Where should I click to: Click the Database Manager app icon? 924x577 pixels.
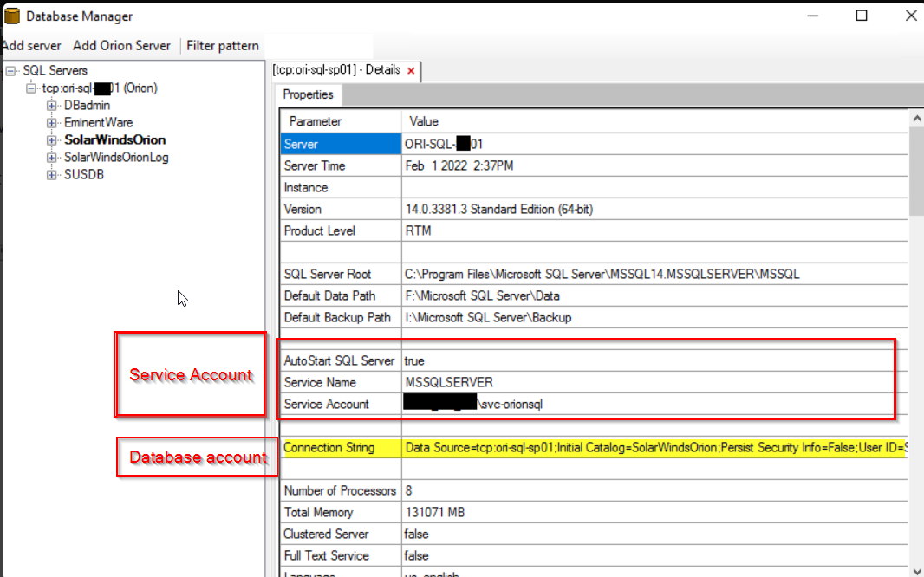12,16
